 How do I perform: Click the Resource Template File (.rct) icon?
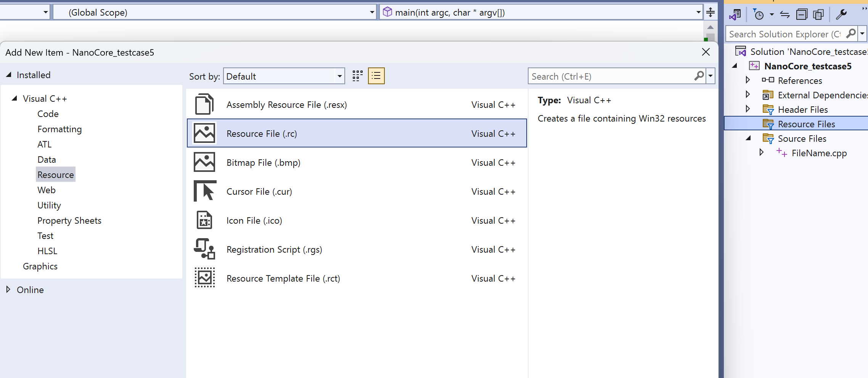pyautogui.click(x=205, y=278)
